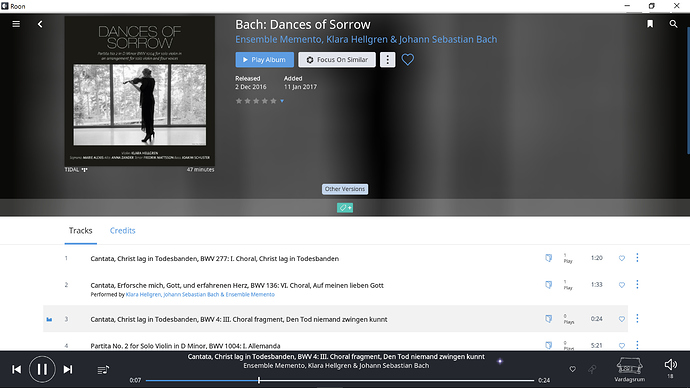This screenshot has height=388, width=690.
Task: Skip to the previous track
Action: pos(17,370)
